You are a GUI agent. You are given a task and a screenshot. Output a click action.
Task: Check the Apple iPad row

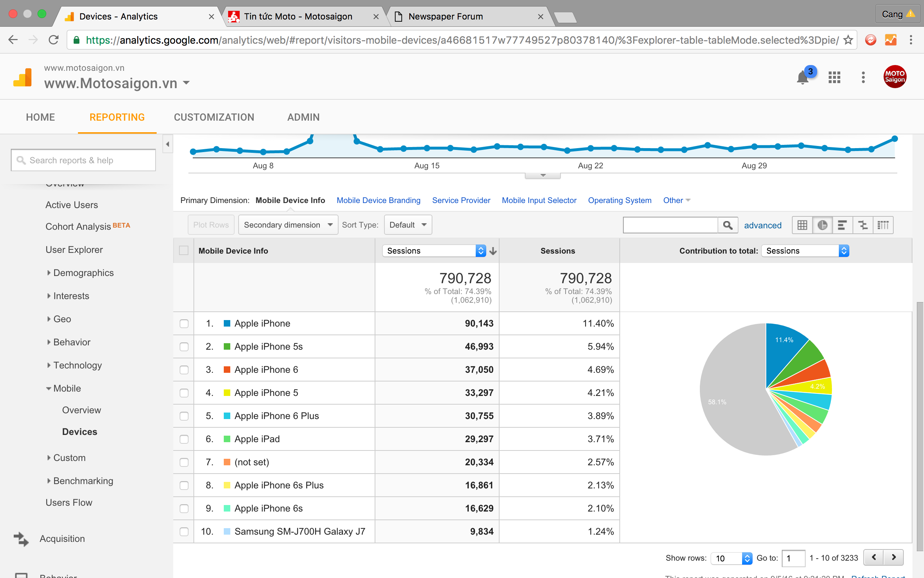tap(184, 439)
